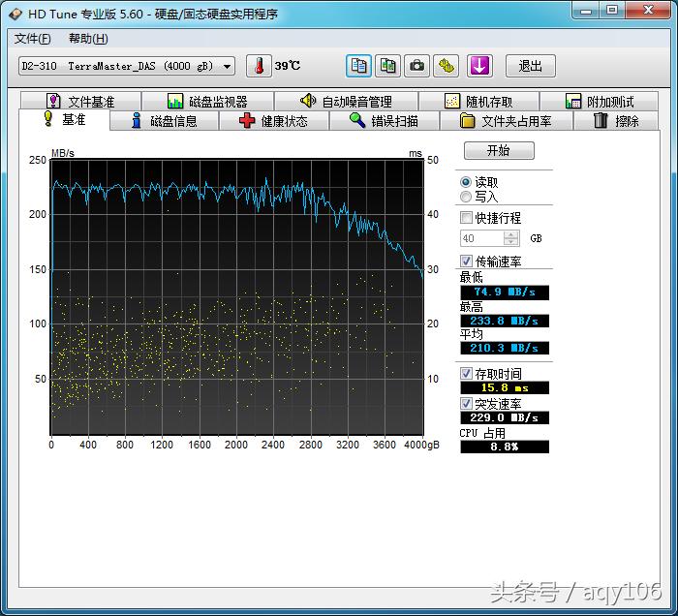
Task: Click the camera save screenshot icon
Action: click(416, 66)
